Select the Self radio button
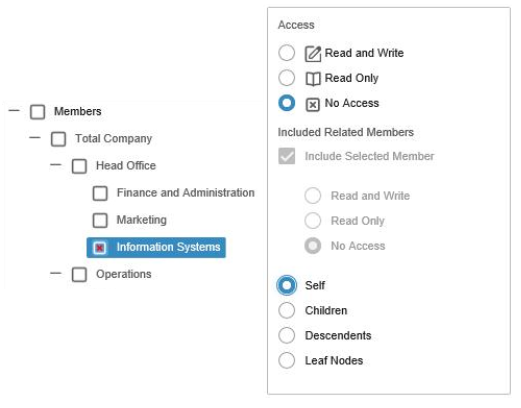Image resolution: width=521 pixels, height=408 pixels. coord(287,285)
